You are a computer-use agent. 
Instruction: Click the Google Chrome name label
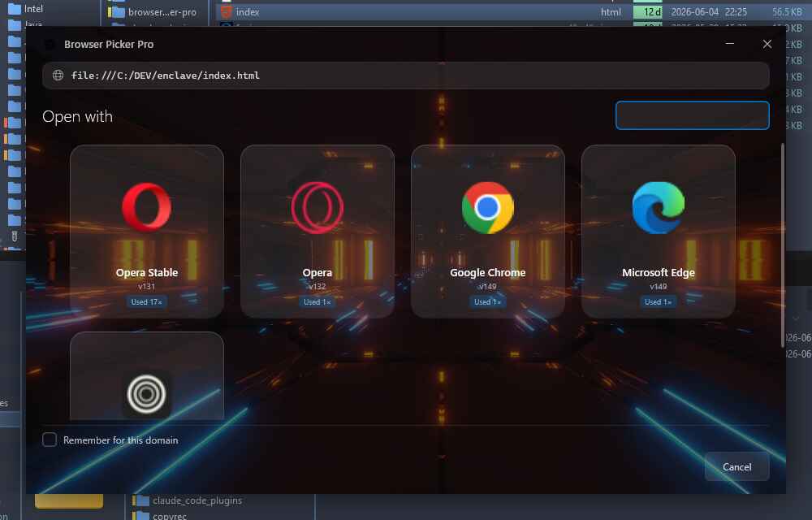coord(488,272)
